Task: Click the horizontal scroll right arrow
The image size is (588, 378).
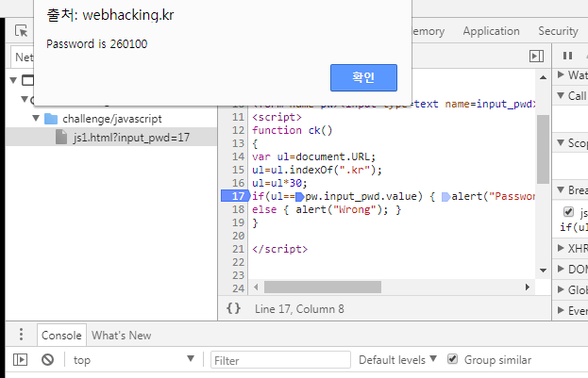Action: (528, 288)
